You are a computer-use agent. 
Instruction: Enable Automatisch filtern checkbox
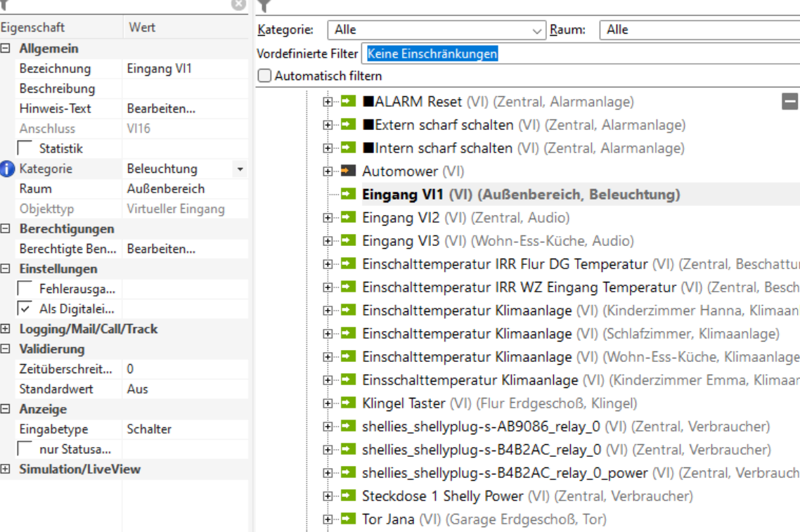pyautogui.click(x=264, y=75)
